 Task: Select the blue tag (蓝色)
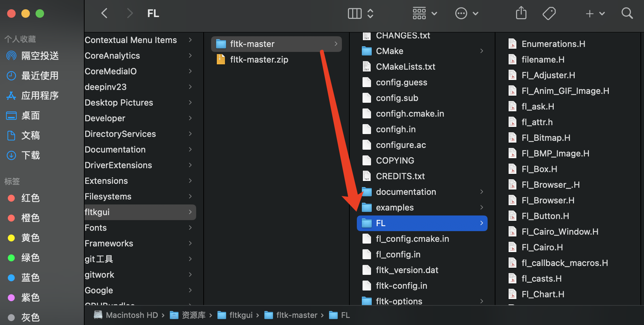coord(23,278)
